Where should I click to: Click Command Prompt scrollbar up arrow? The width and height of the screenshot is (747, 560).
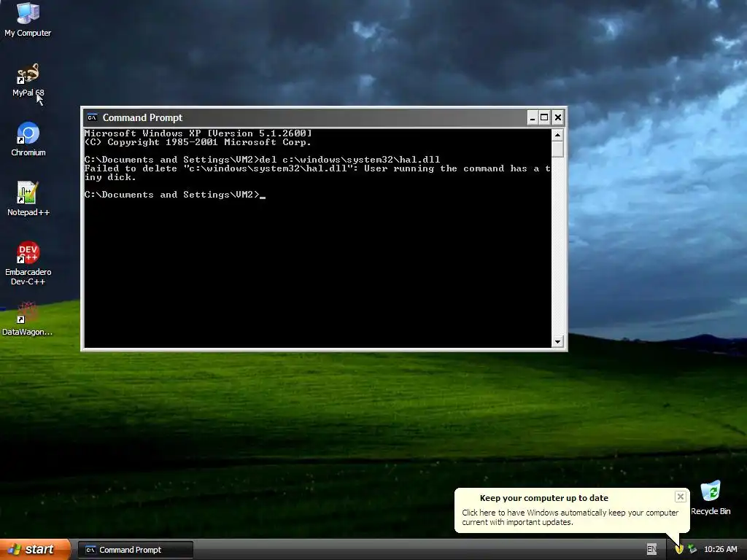pyautogui.click(x=557, y=135)
